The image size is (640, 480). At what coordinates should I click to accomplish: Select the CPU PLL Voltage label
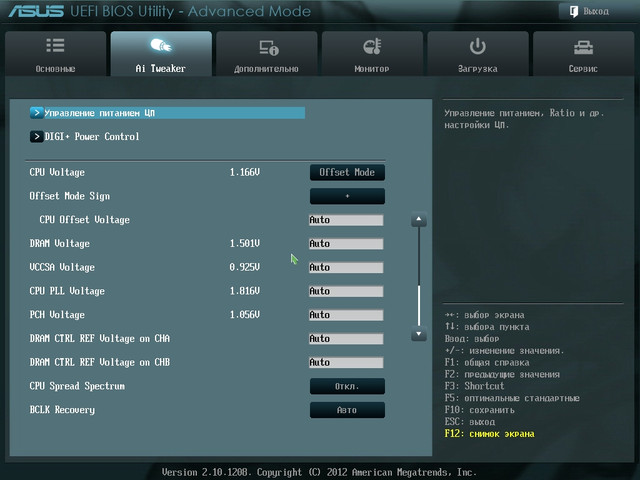coord(67,291)
